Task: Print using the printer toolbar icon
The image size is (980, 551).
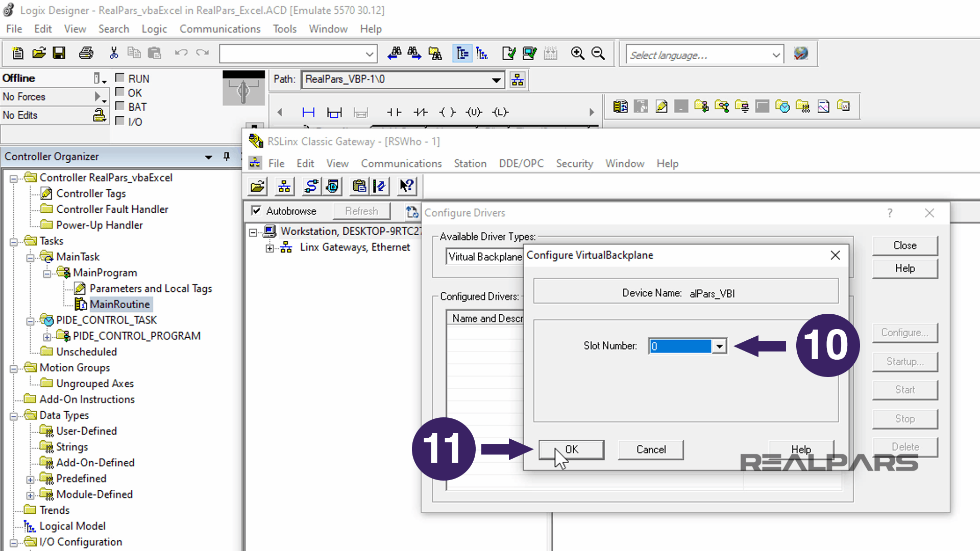Action: pos(86,54)
